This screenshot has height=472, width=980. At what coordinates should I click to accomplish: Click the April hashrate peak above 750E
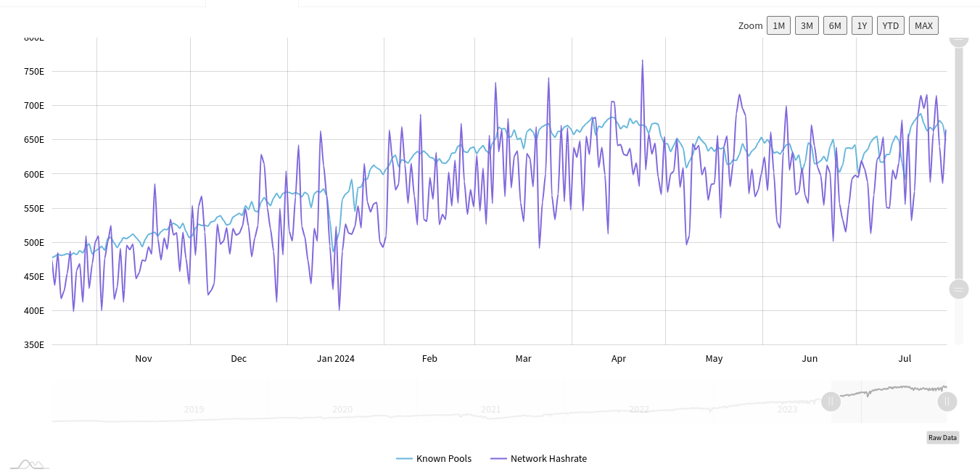642,62
